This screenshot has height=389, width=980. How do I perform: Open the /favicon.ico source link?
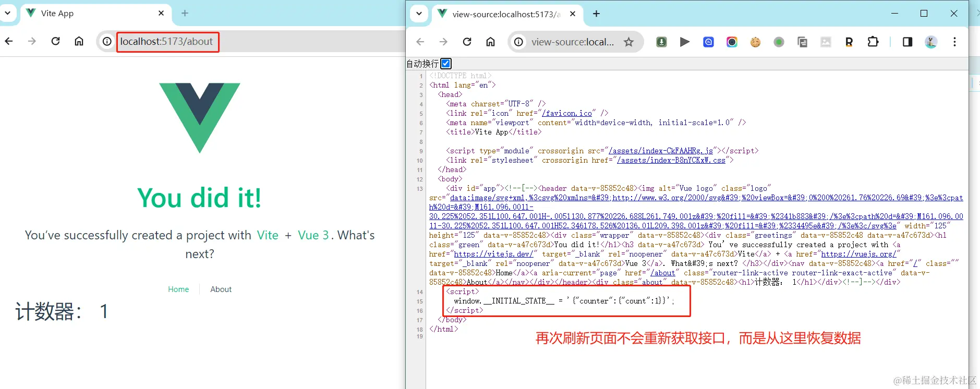click(x=567, y=113)
